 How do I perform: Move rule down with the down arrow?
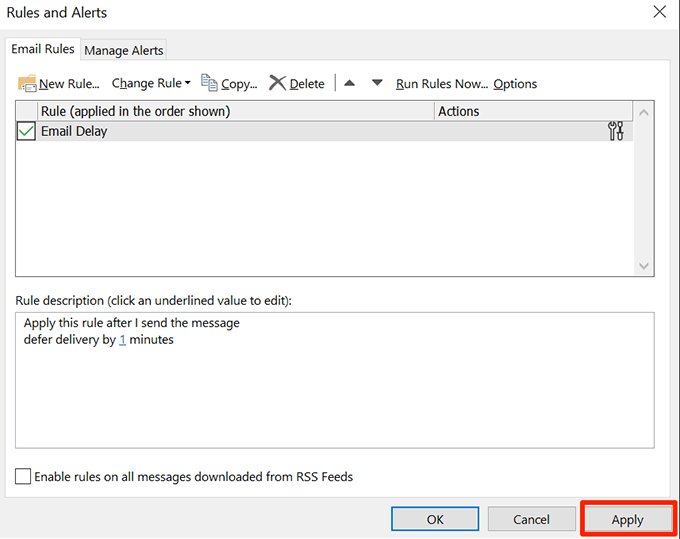[x=377, y=83]
